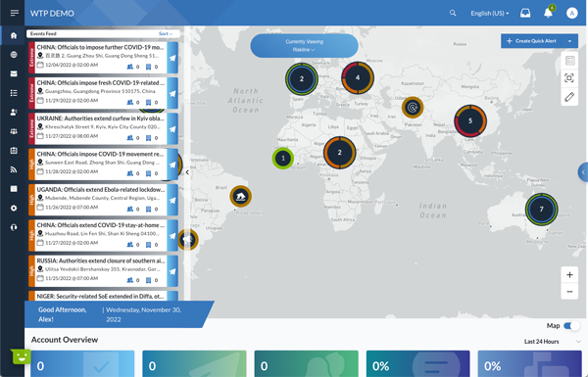Select the focus area frame tool on map

569,78
